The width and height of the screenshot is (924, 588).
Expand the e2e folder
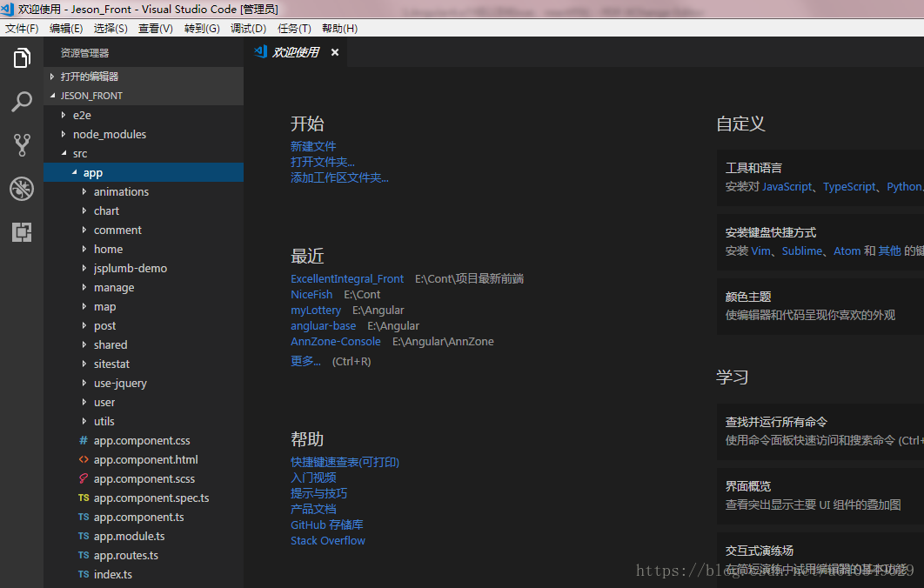[x=63, y=115]
